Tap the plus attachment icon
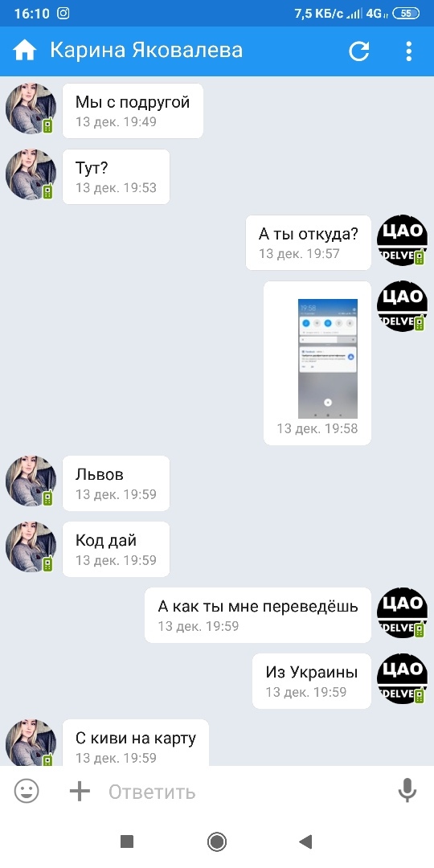 80,791
